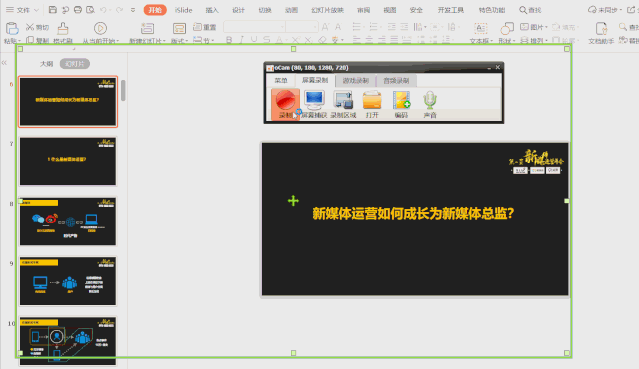
Task: Toggle strikethrough formatting
Action: pyautogui.click(x=267, y=40)
